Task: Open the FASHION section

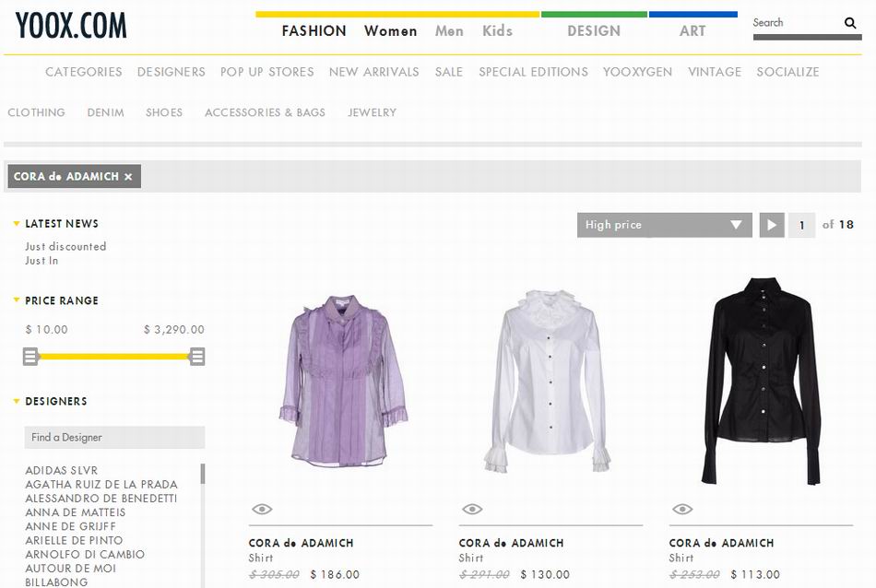Action: pos(314,30)
